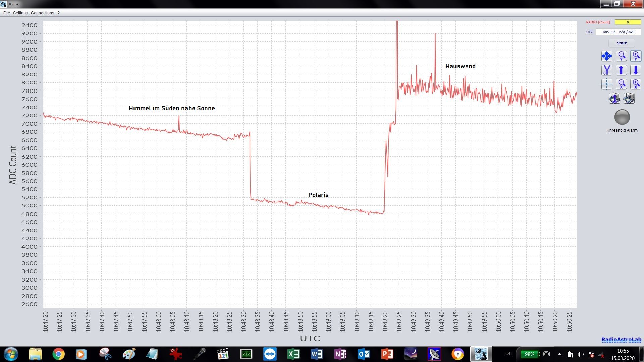Click the power plug icon beside the battery meter
The image size is (644, 362).
(x=546, y=354)
